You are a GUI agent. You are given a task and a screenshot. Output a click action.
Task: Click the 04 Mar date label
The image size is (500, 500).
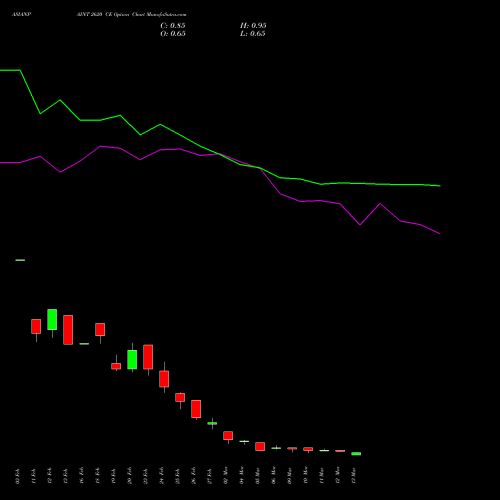[241, 476]
